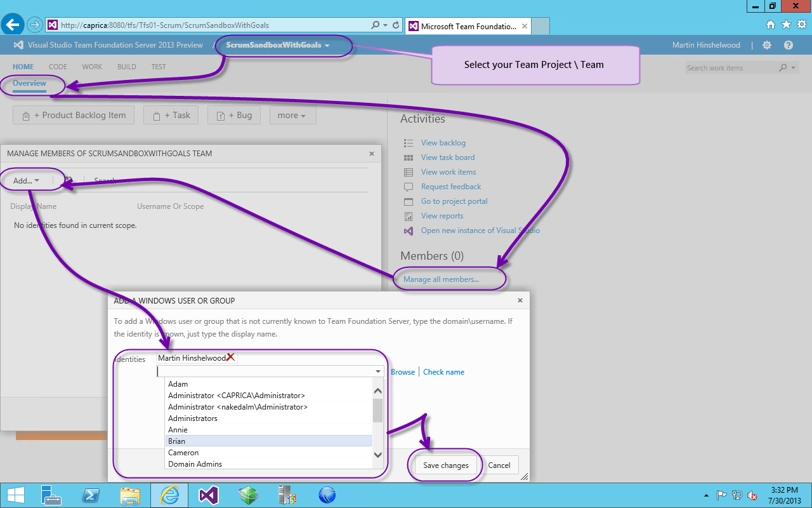Open the Windows Start button
Image resolution: width=812 pixels, height=508 pixels.
16,495
